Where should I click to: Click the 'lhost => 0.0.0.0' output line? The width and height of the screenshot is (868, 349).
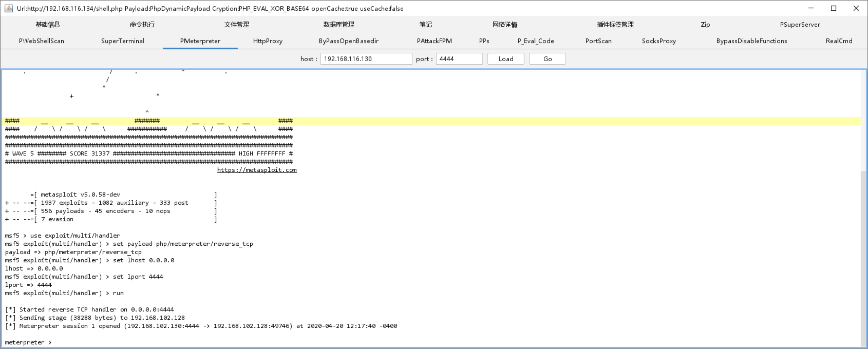tap(34, 269)
